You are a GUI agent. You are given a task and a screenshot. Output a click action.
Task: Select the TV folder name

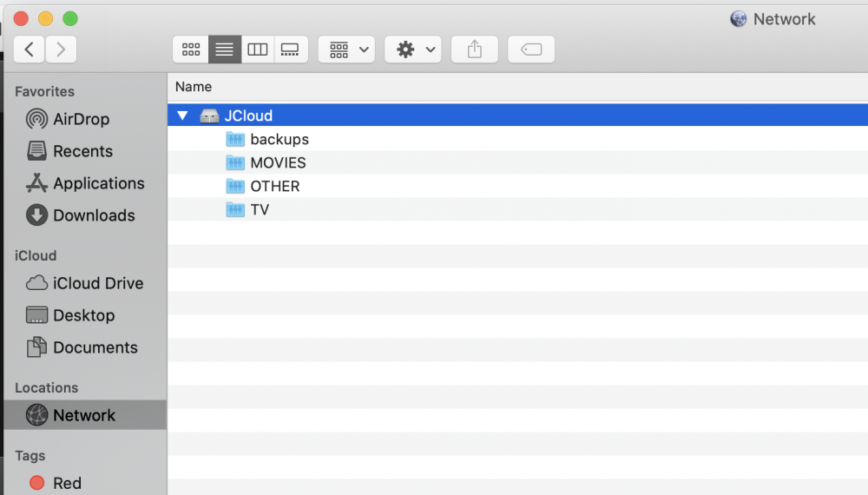coord(260,209)
